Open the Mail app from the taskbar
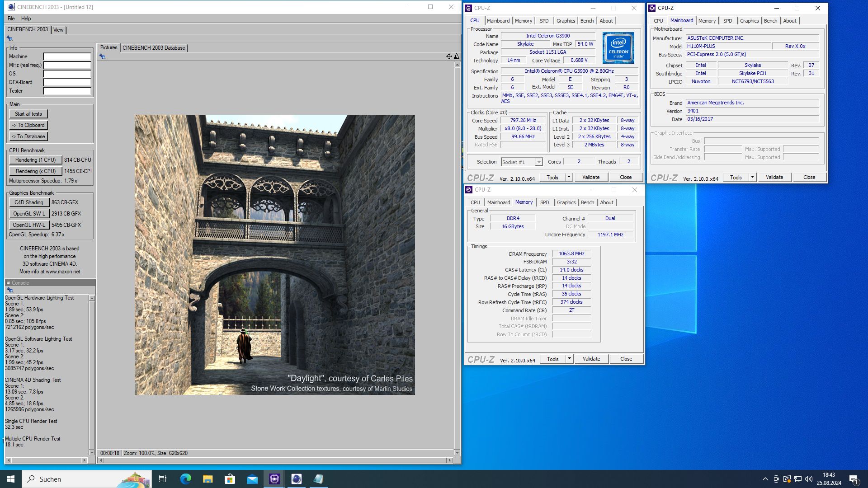The height and width of the screenshot is (488, 868). tap(252, 479)
